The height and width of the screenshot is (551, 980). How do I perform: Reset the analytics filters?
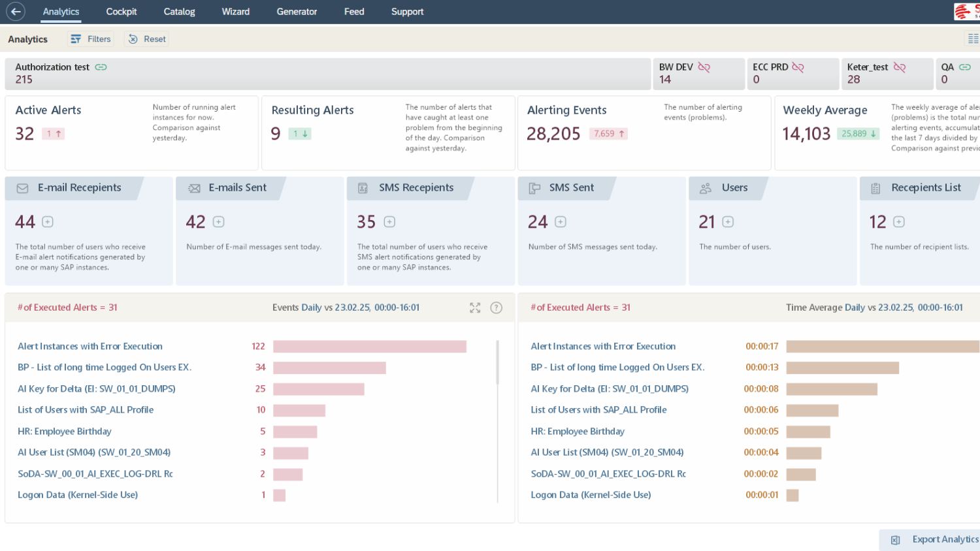point(147,39)
